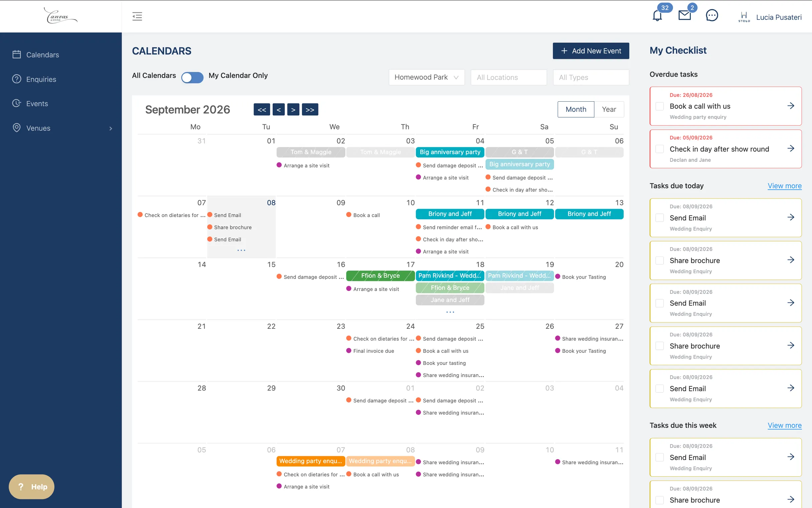Click View more beside Tasks due today
Screen dimensions: 812x508
click(785, 186)
